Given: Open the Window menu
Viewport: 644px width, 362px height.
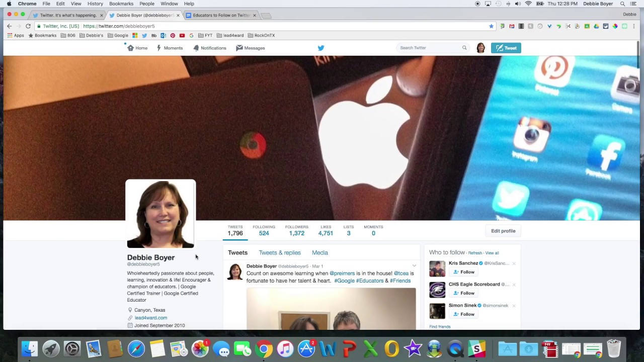Looking at the screenshot, I should (169, 4).
